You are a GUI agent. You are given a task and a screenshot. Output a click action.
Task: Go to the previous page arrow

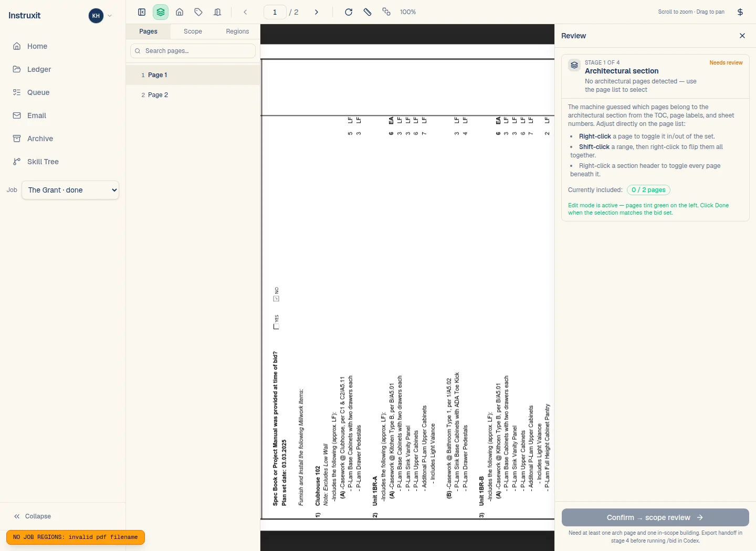pyautogui.click(x=245, y=12)
